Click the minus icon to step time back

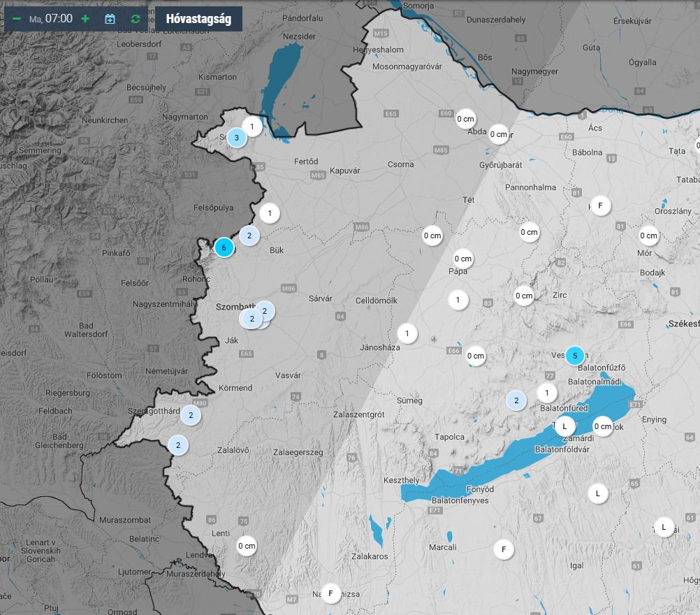pos(17,19)
